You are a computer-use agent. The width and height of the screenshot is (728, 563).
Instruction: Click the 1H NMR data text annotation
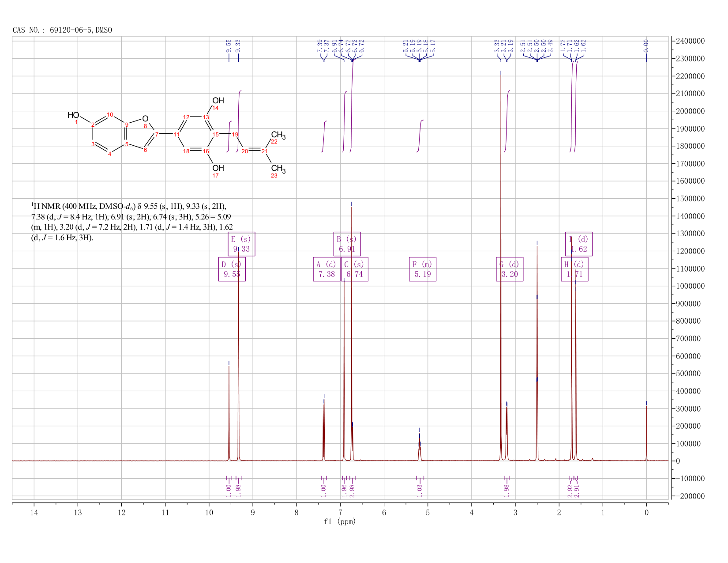(x=132, y=222)
